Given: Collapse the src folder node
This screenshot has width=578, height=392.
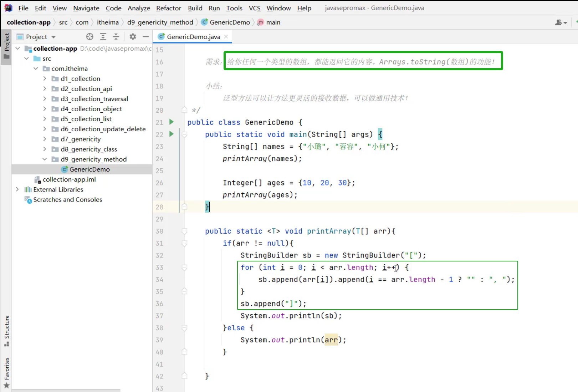Looking at the screenshot, I should 27,58.
